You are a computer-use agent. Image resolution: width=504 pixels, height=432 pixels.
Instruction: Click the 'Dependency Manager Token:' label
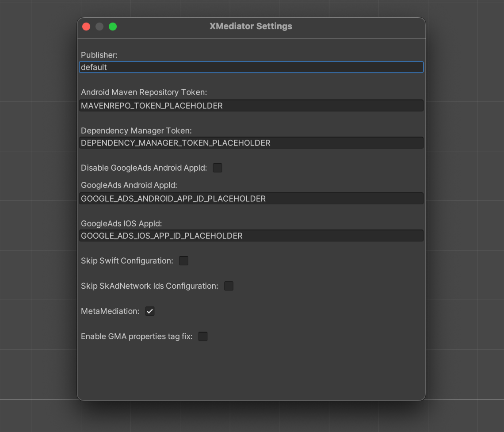[136, 130]
